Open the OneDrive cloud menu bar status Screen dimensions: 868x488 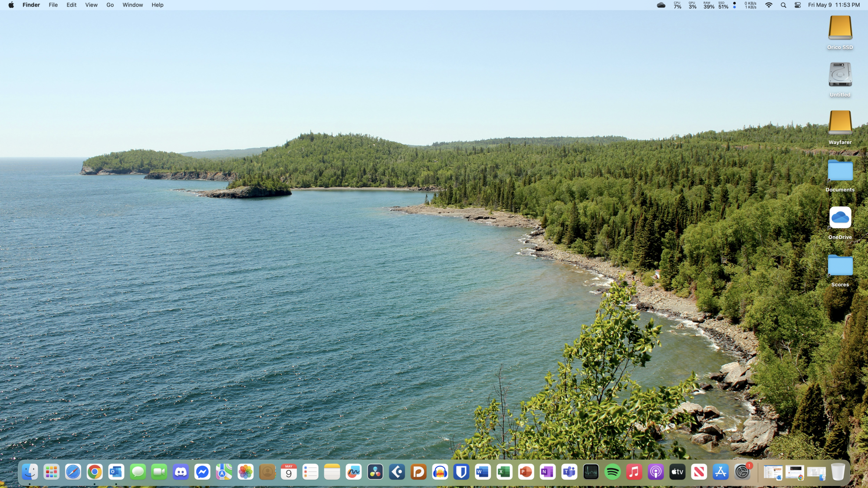[661, 5]
